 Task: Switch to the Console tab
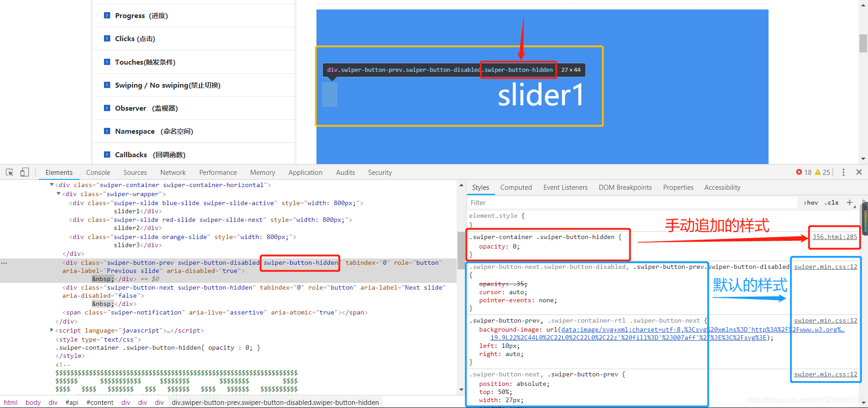(98, 173)
